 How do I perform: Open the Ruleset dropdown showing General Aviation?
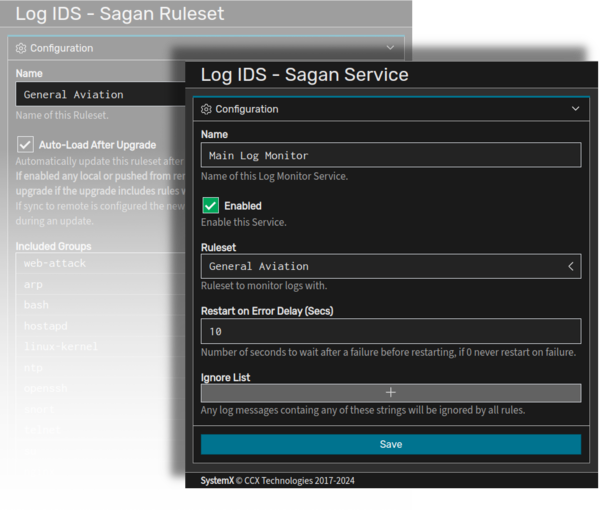(x=391, y=266)
